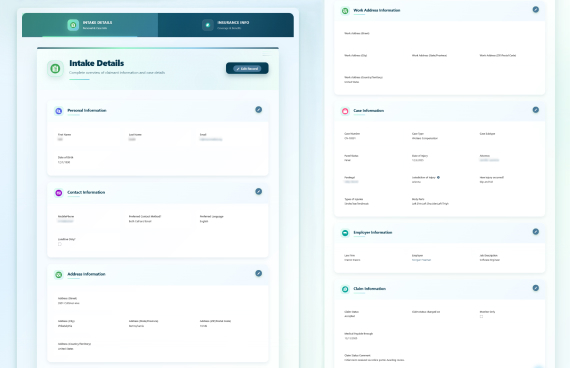Open the Employer name link
This screenshot has width=570, height=368.
pyautogui.click(x=421, y=260)
